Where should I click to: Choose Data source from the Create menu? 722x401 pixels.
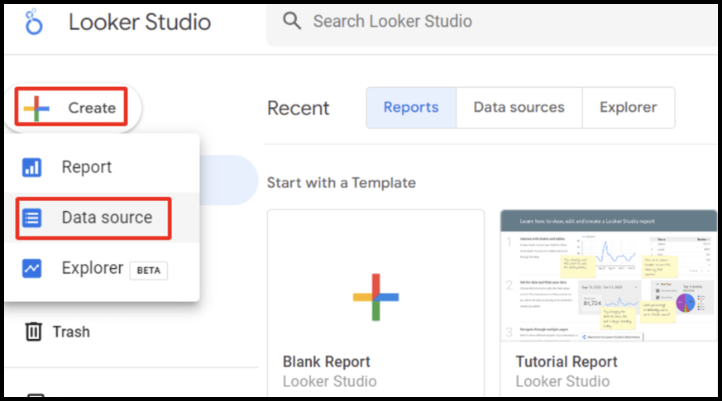coord(102,218)
